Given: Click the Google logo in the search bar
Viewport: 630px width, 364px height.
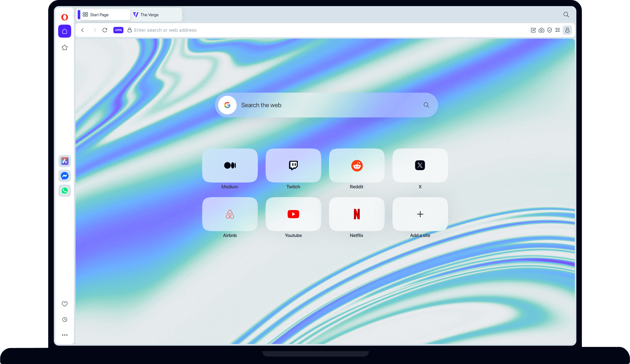Looking at the screenshot, I should [227, 105].
